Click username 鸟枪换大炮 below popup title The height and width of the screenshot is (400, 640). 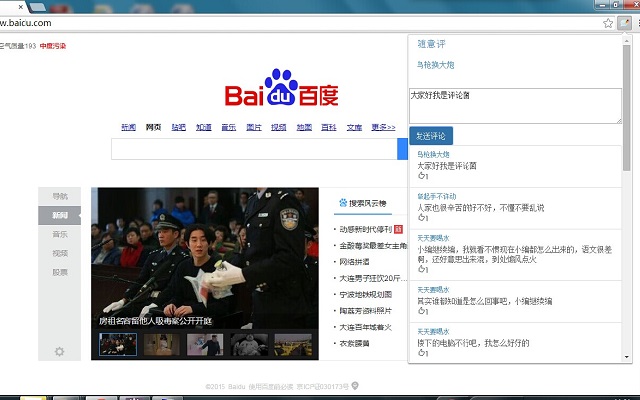click(436, 65)
